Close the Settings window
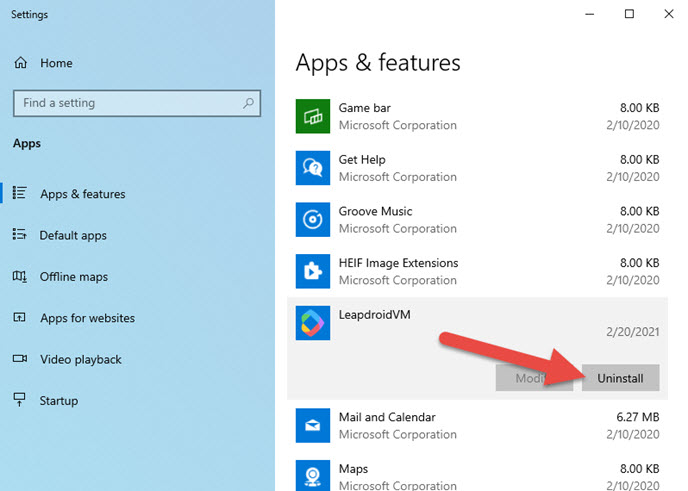The height and width of the screenshot is (491, 688). click(x=669, y=14)
